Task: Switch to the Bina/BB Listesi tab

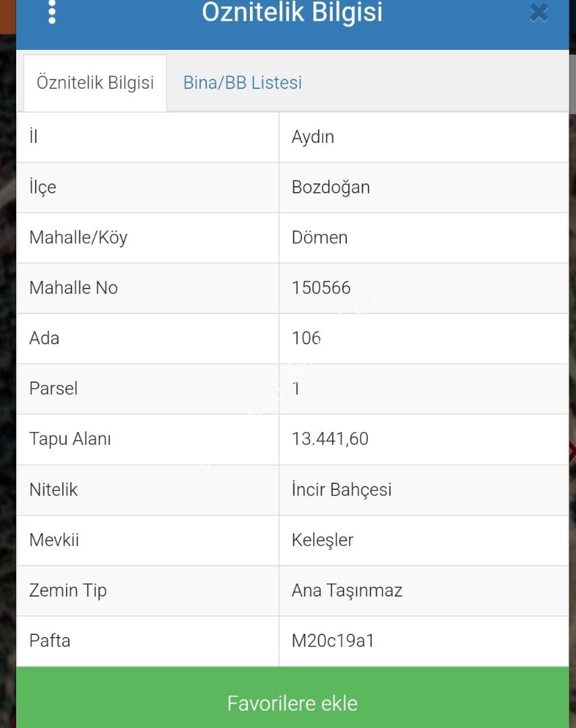Action: 243,83
